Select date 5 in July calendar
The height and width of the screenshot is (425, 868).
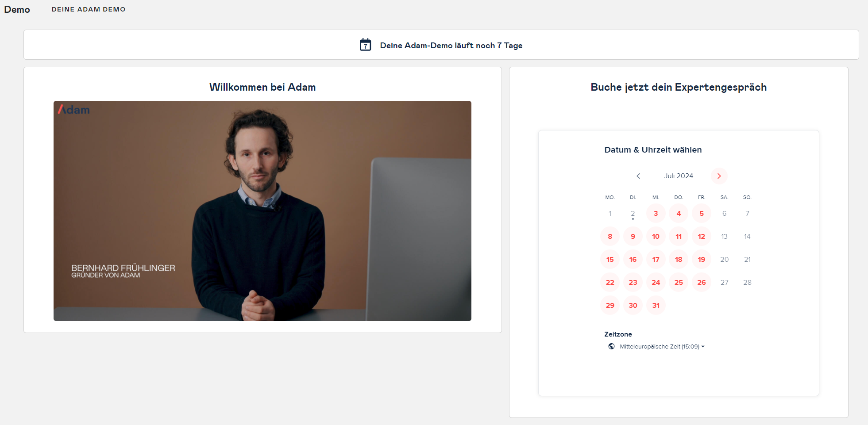coord(702,214)
